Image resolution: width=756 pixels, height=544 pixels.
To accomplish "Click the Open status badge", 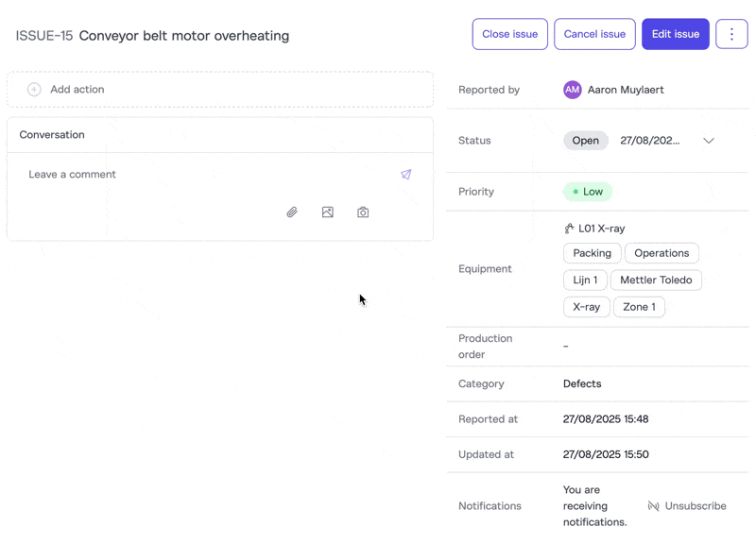I will point(586,141).
